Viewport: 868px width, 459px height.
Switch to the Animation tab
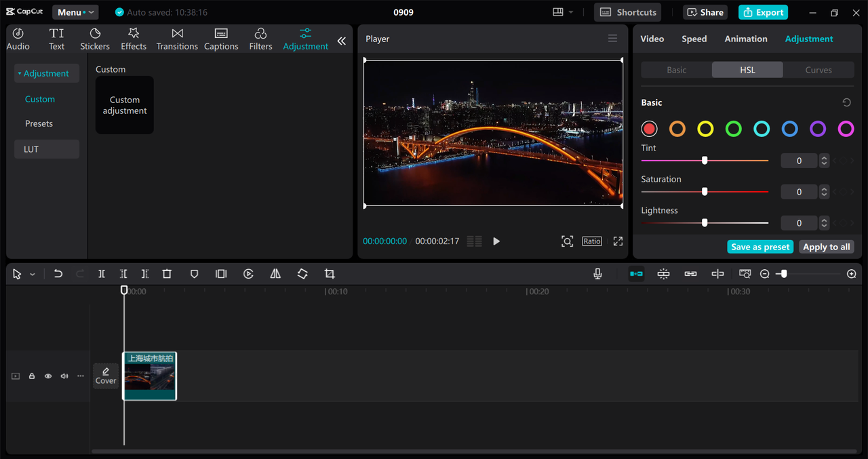pyautogui.click(x=746, y=39)
